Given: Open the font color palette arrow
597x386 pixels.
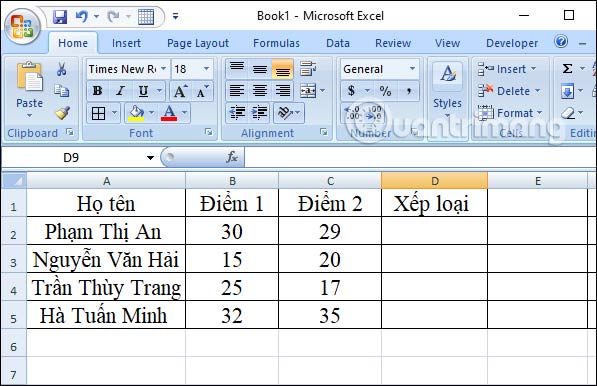Looking at the screenshot, I should tap(185, 112).
